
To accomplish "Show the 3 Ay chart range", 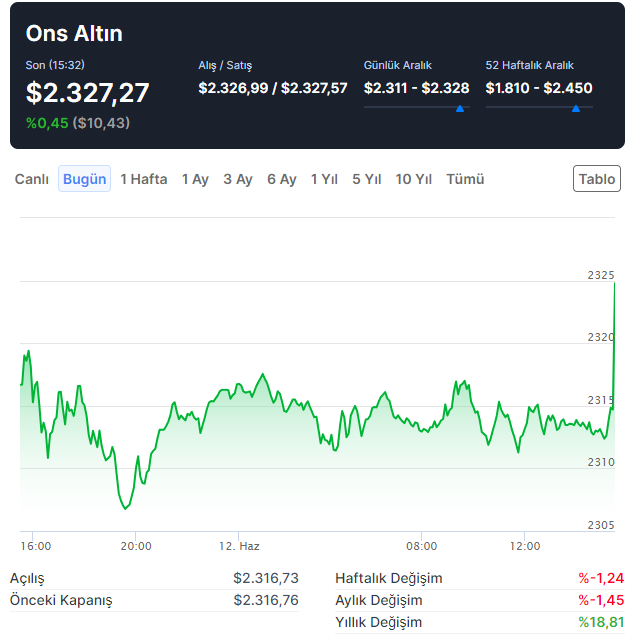I will [238, 179].
